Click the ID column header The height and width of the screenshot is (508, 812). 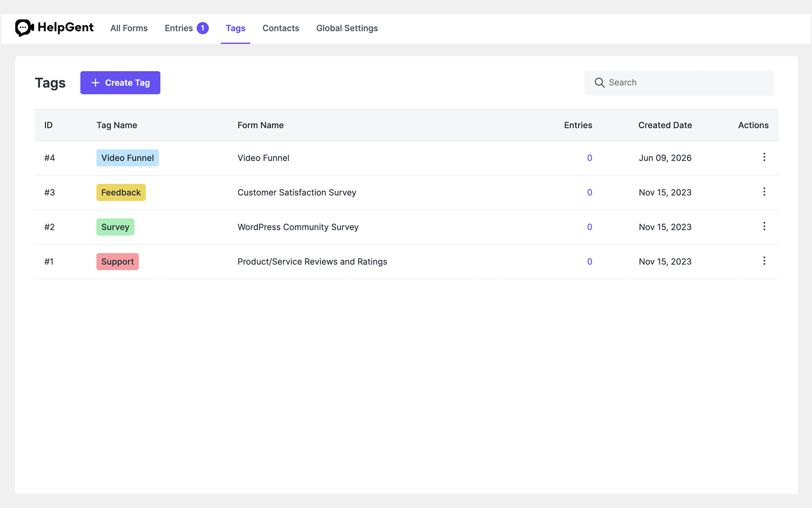point(49,125)
